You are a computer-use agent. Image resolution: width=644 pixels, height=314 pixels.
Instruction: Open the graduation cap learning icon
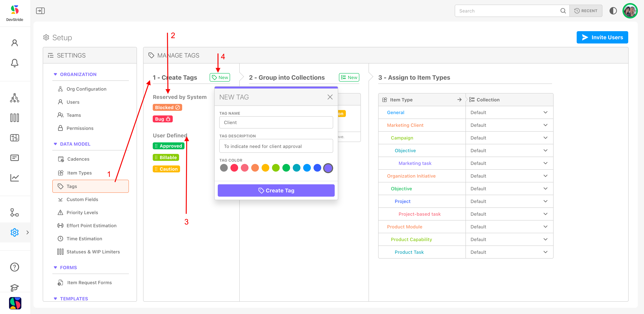(14, 287)
